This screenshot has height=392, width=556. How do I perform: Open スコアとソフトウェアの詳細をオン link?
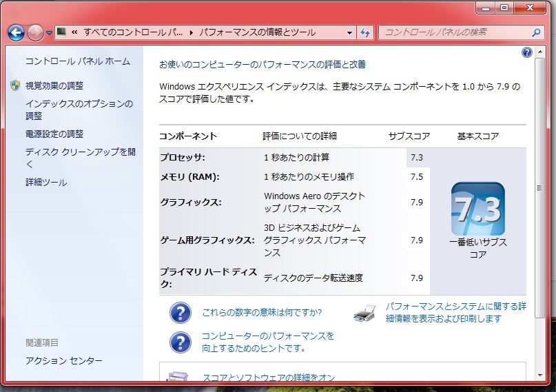click(x=269, y=377)
